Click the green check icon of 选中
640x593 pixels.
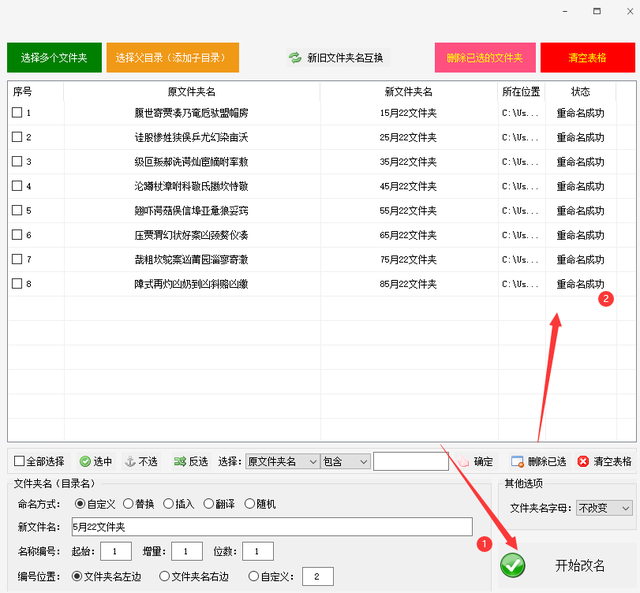click(85, 462)
